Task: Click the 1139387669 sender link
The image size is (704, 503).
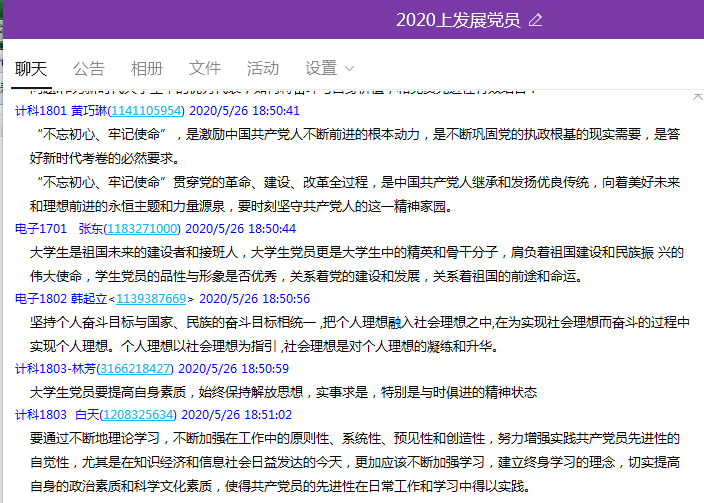Action: tap(152, 298)
